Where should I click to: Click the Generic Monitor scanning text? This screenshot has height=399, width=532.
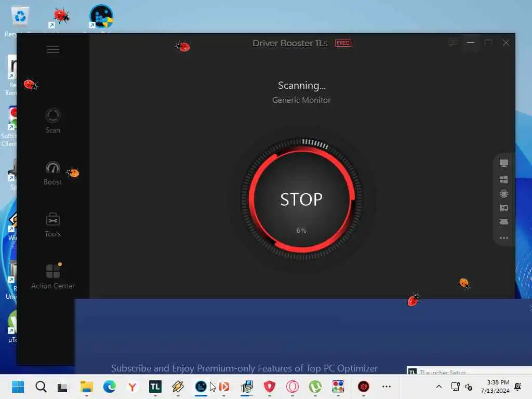pos(301,100)
